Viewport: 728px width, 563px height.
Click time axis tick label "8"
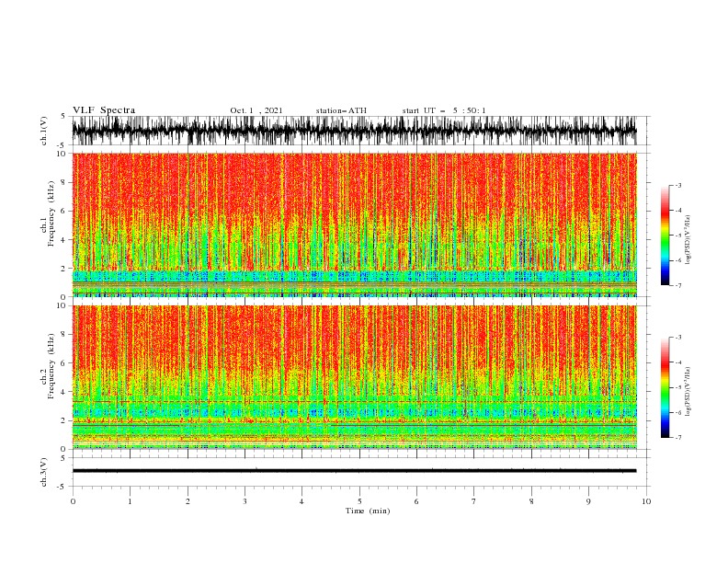(x=531, y=501)
